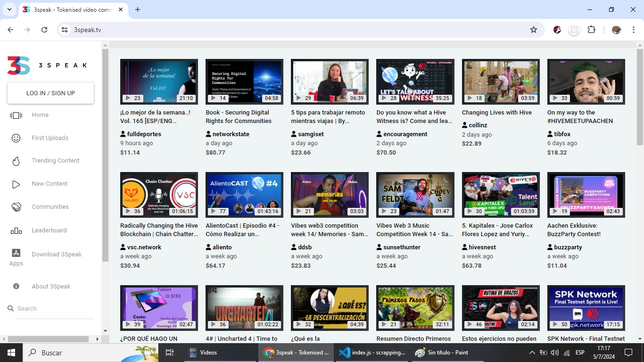Play the Lo mejor de la semana thumbnail
The image size is (644, 362).
click(159, 82)
